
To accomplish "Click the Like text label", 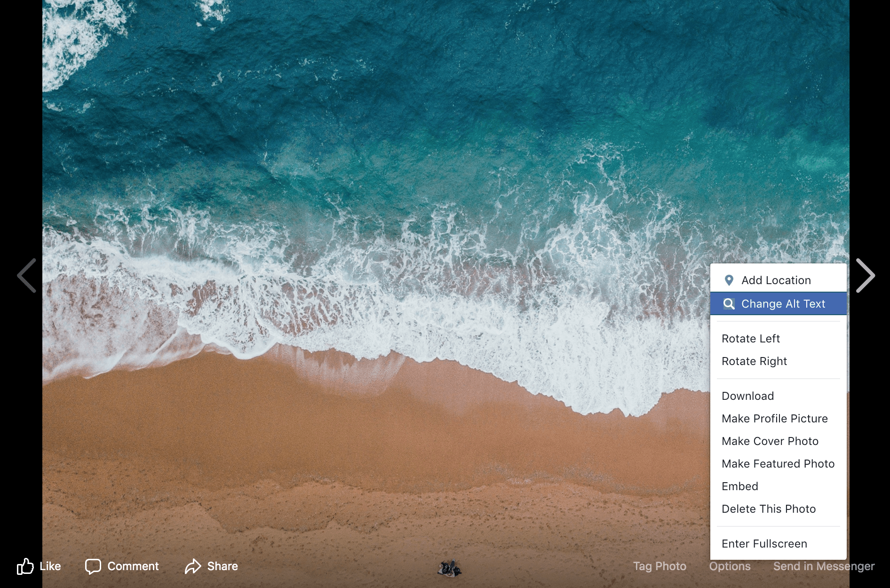I will (50, 566).
